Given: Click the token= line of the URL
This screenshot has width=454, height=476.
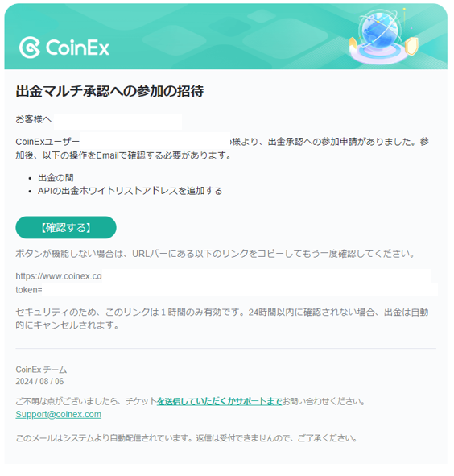Looking at the screenshot, I should (x=29, y=290).
